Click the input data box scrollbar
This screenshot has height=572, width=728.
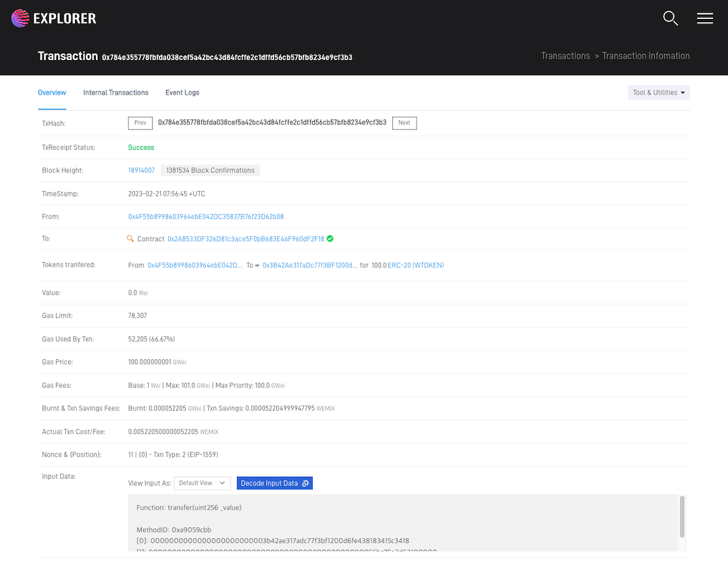[x=682, y=517]
